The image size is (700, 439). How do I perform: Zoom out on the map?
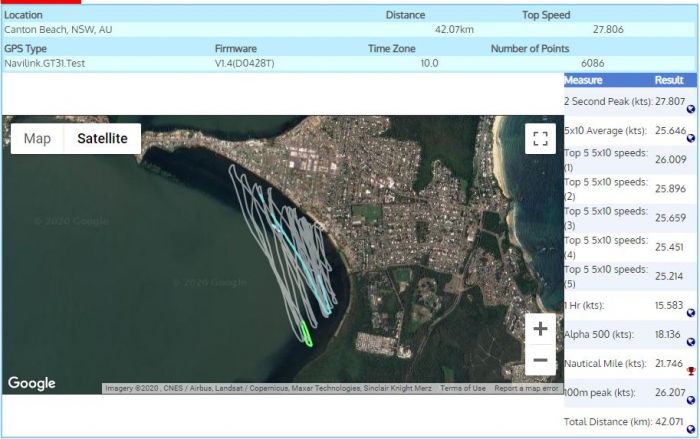pyautogui.click(x=540, y=360)
